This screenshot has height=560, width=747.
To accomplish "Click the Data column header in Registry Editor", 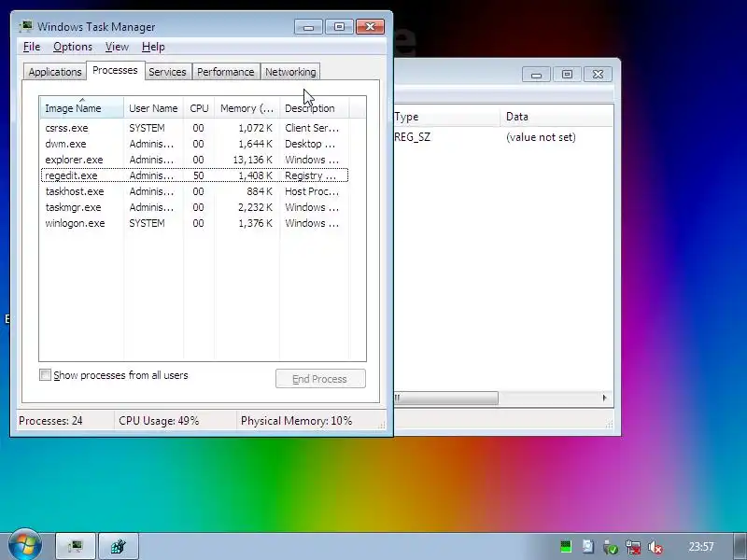I will pos(557,117).
